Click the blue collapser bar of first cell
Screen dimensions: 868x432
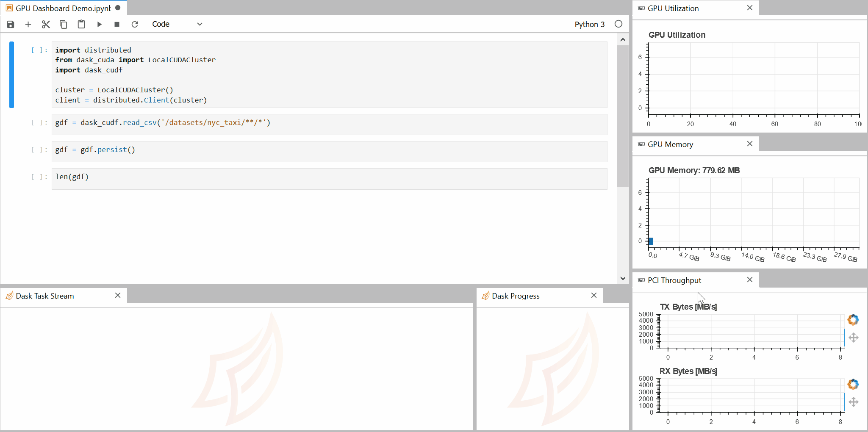12,75
